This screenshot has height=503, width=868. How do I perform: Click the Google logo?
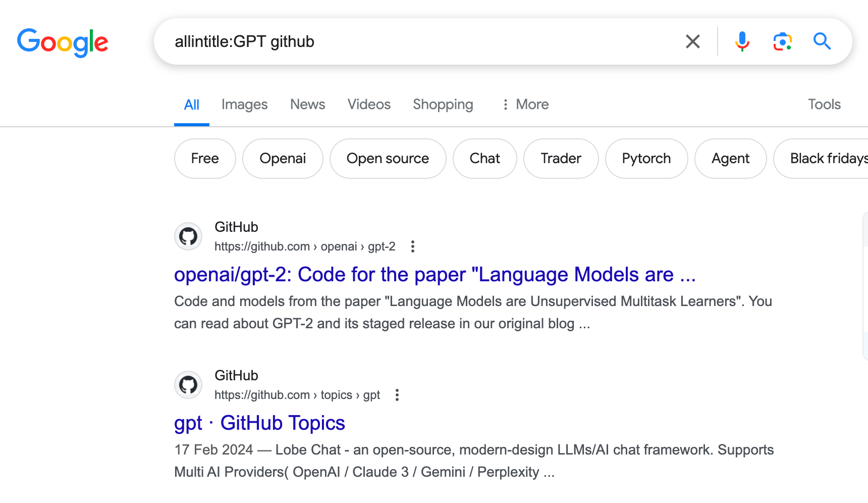click(x=63, y=42)
